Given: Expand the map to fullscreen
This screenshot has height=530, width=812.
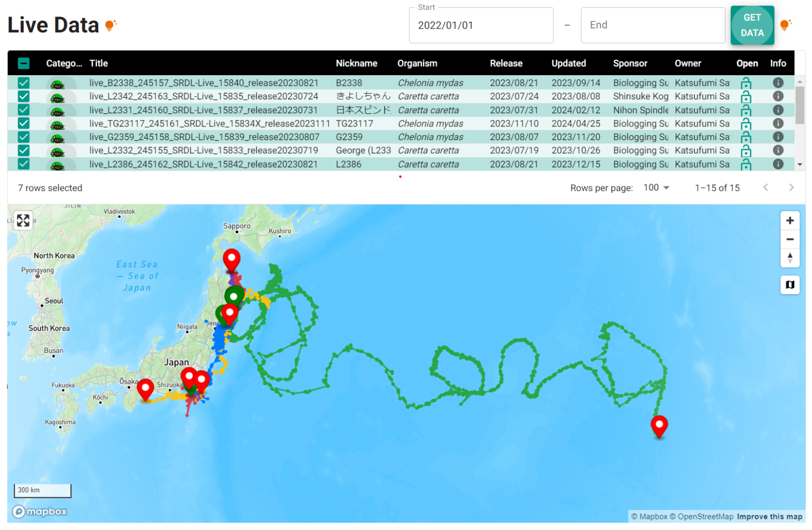Looking at the screenshot, I should (x=23, y=220).
